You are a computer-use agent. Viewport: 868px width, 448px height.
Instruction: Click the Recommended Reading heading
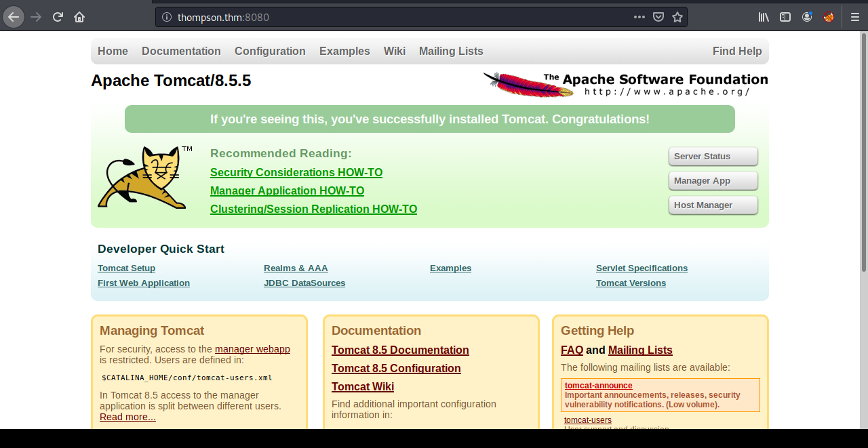281,153
